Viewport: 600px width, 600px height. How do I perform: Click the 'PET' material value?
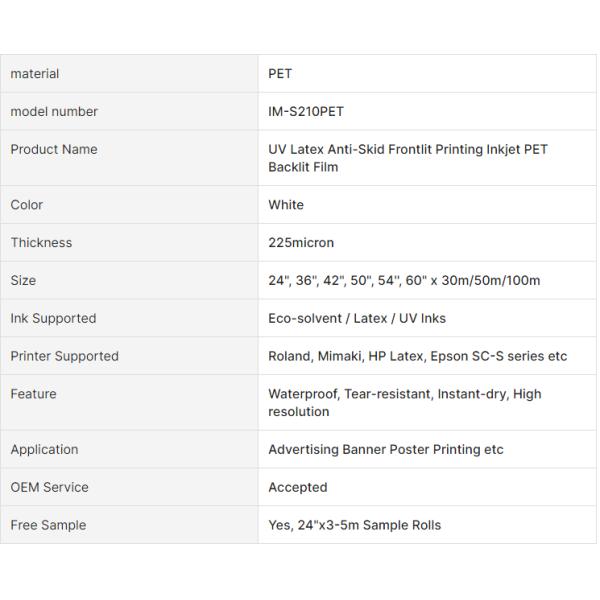pyautogui.click(x=280, y=74)
